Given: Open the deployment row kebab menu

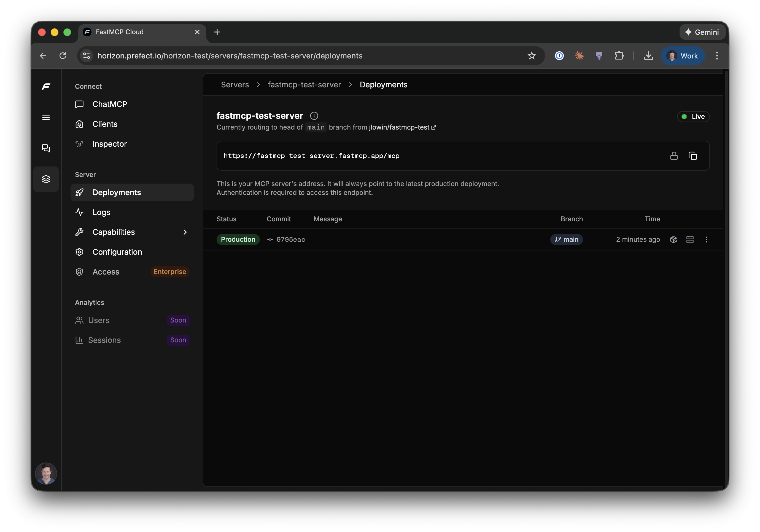Looking at the screenshot, I should tap(707, 239).
